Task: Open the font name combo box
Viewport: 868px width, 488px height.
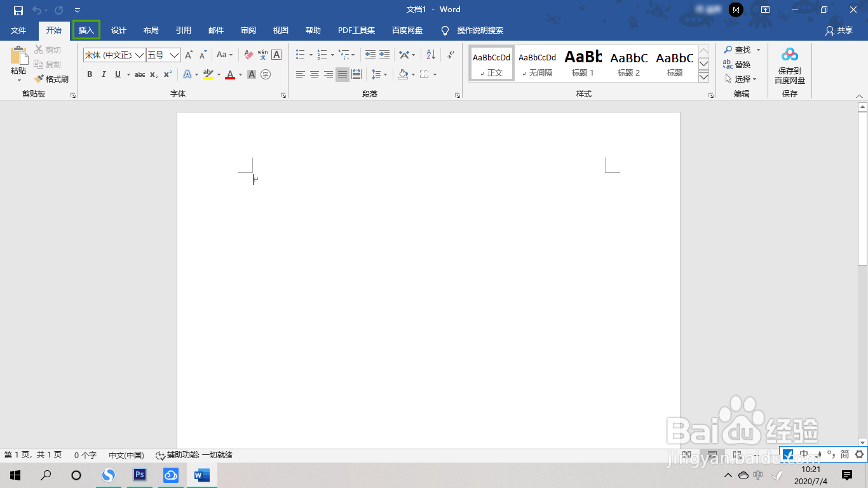Action: 114,55
